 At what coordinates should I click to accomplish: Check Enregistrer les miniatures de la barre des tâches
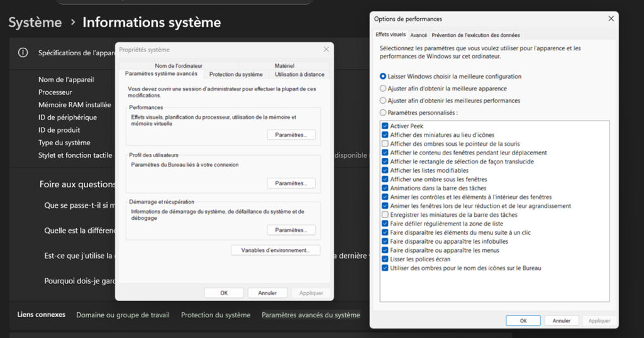coord(385,215)
